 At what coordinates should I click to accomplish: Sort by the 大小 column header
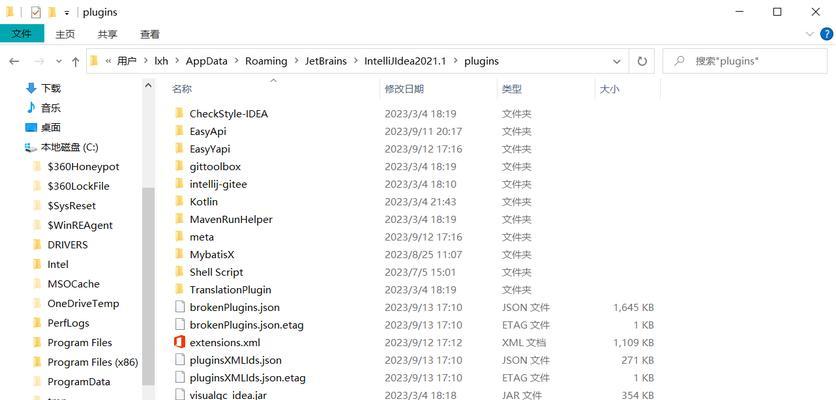[x=609, y=89]
